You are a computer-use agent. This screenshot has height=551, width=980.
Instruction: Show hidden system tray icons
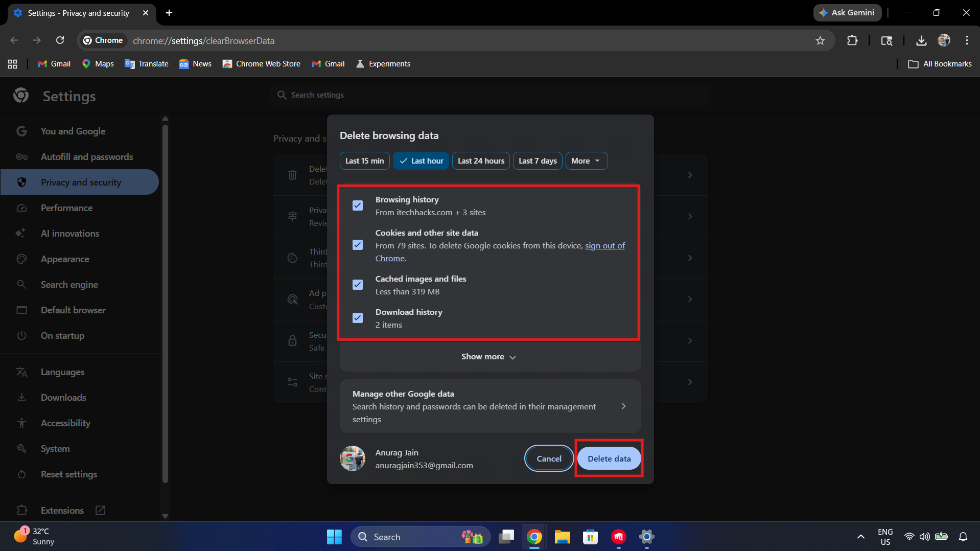tap(861, 537)
